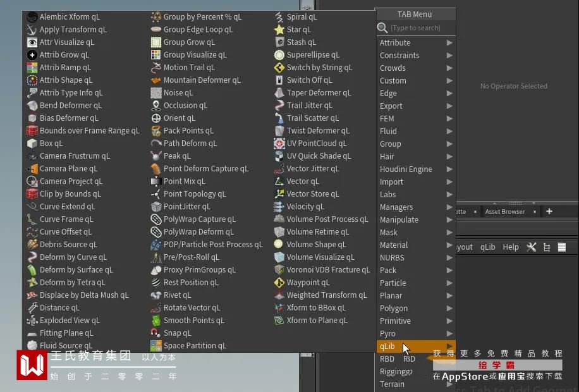Screen dimensions: 579x392
Task: Select Point Deform Capture qL entry
Action: pyautogui.click(x=205, y=169)
